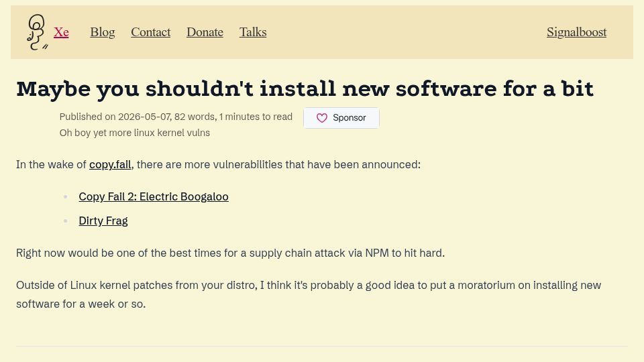Click the heart icon in Sponsor button
This screenshot has height=362, width=644.
tap(322, 118)
